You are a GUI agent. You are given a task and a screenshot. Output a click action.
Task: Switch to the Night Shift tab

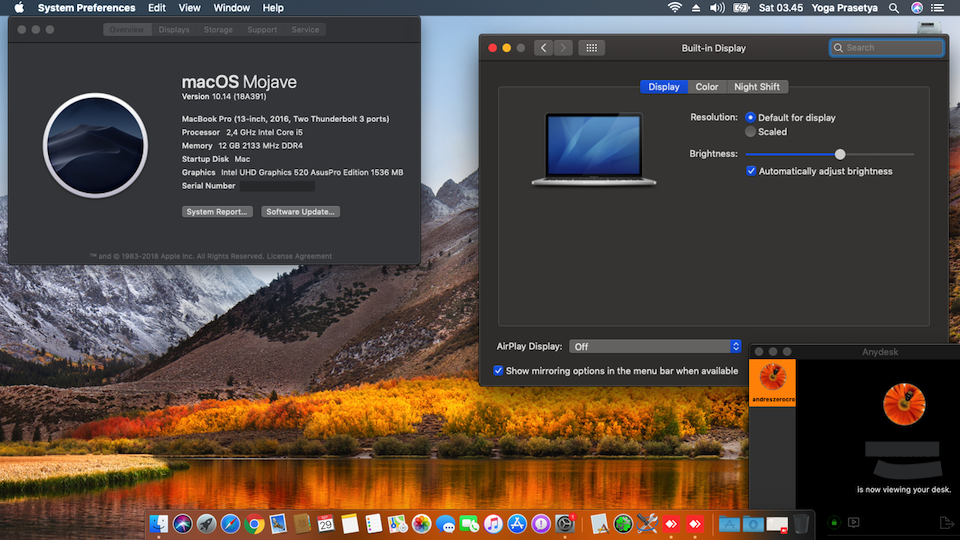coord(756,87)
